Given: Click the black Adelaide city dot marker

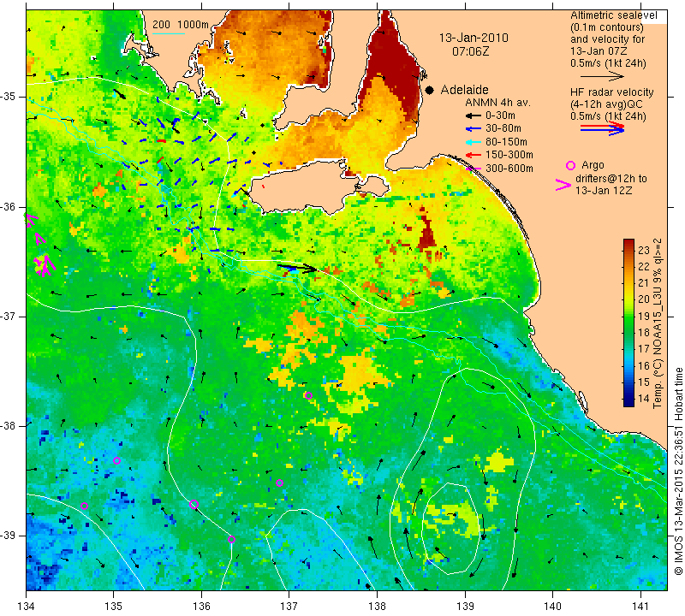Looking at the screenshot, I should tap(430, 90).
